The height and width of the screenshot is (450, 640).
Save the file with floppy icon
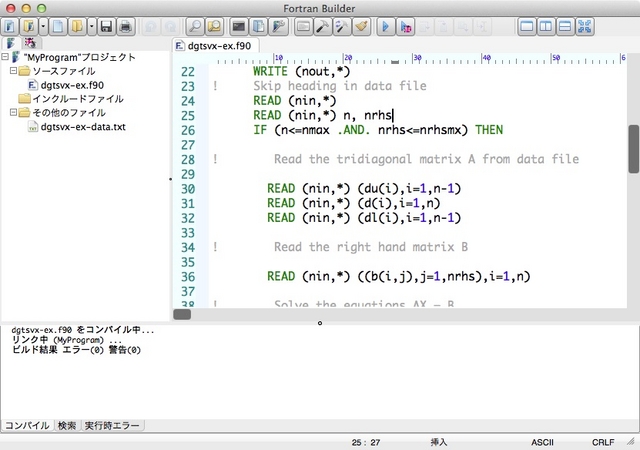[106, 27]
